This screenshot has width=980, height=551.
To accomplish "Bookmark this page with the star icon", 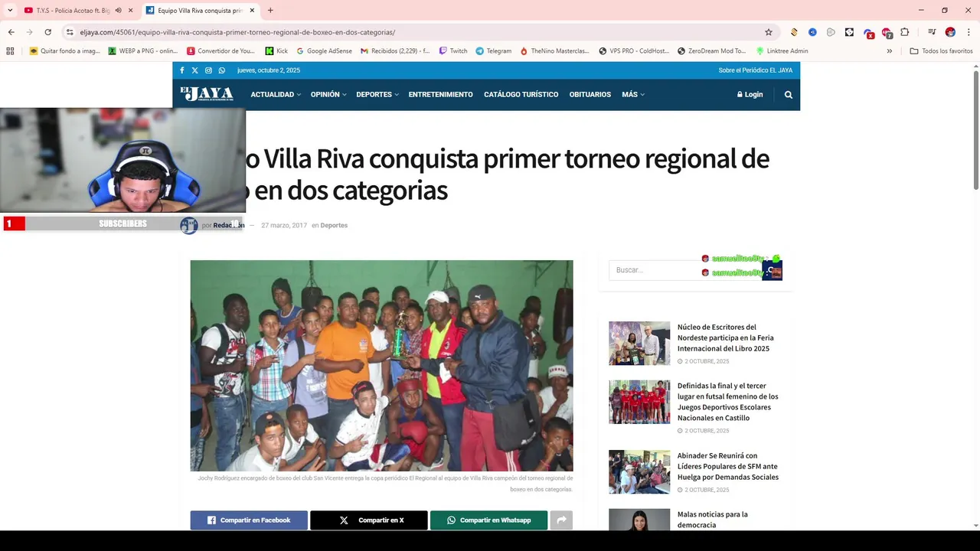I will coord(769,32).
